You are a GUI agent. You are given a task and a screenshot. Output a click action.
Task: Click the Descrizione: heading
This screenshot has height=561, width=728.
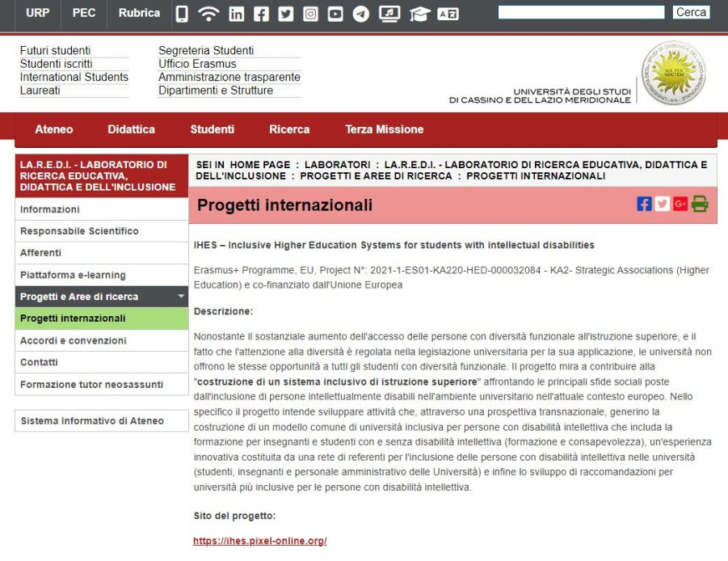(x=223, y=311)
